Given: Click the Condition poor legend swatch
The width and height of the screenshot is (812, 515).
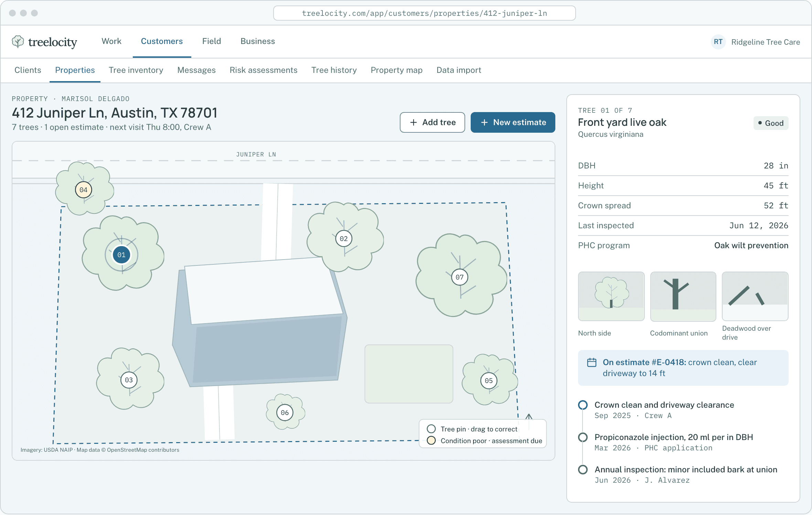Looking at the screenshot, I should pos(431,440).
